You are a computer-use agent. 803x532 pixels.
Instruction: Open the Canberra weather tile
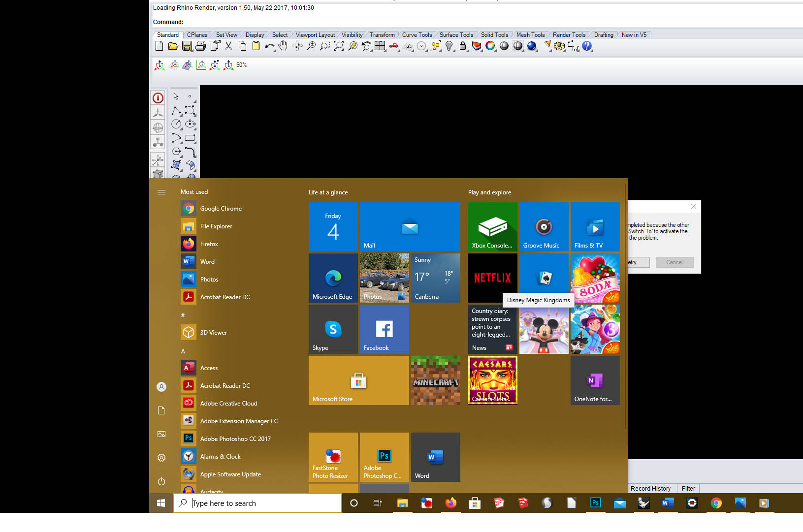point(436,278)
